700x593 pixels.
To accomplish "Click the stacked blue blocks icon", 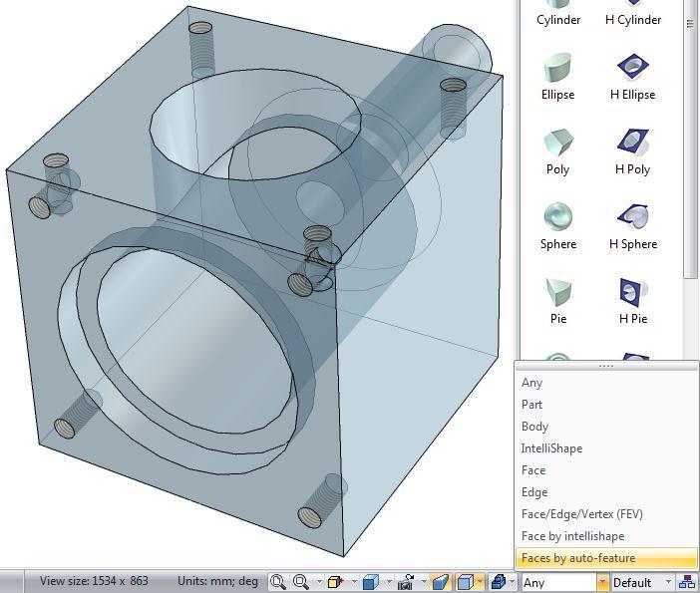I will [498, 582].
